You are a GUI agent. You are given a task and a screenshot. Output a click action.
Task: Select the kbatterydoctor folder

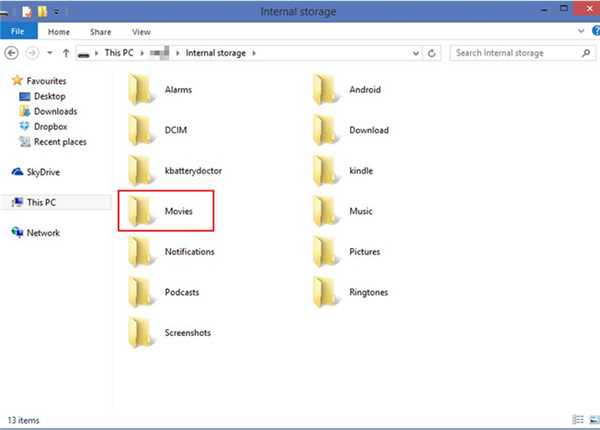pyautogui.click(x=175, y=171)
